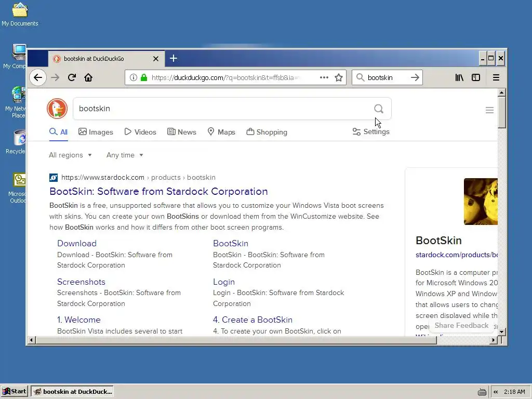This screenshot has height=399, width=532.
Task: Open the Download sitelink
Action: coord(77,243)
